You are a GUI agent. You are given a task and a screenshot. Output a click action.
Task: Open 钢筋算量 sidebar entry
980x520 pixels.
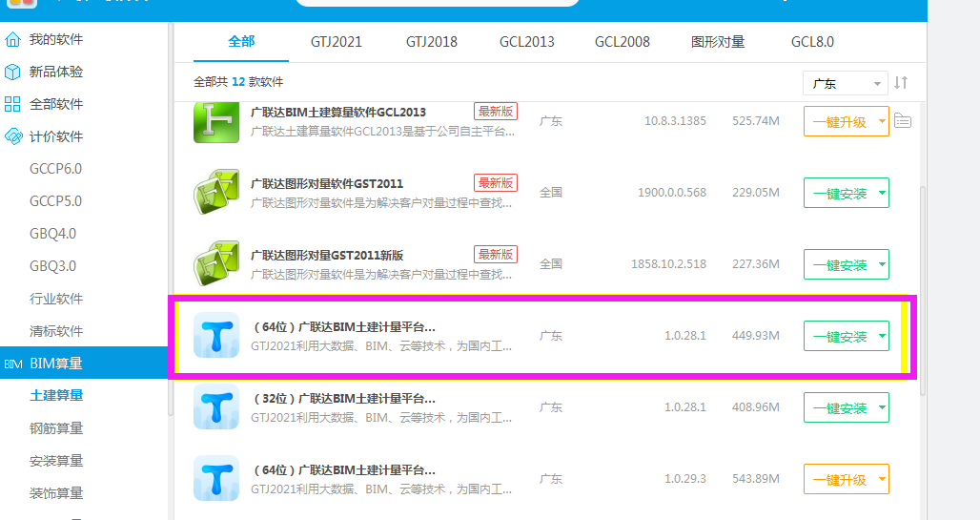click(56, 428)
